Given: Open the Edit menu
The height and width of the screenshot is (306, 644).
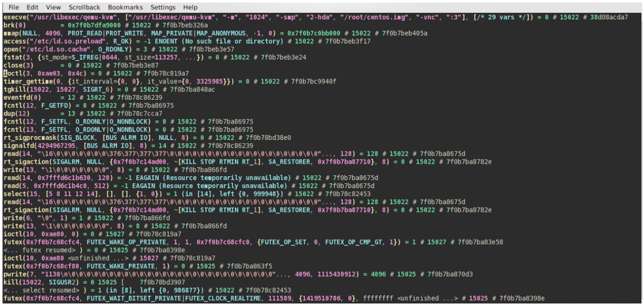Looking at the screenshot, I should [x=32, y=7].
